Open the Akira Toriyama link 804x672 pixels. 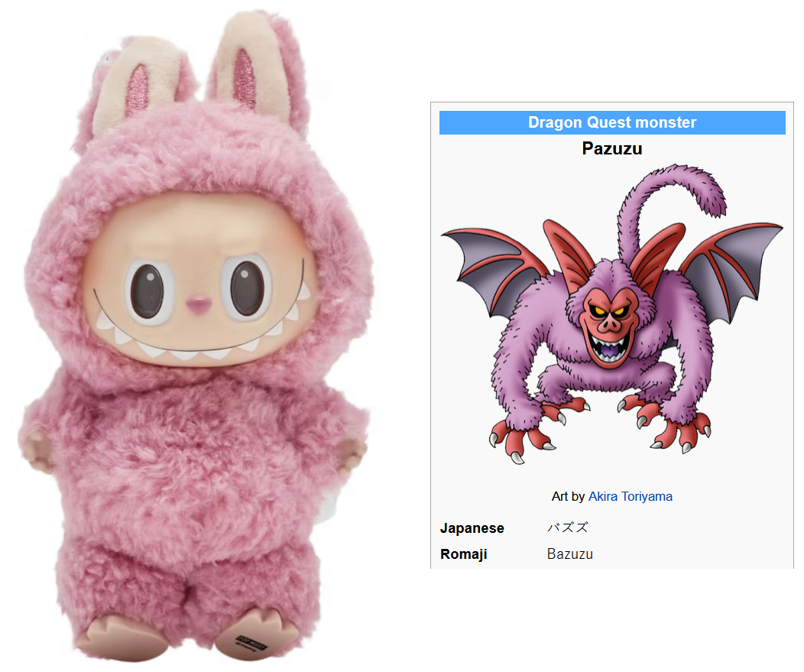(x=631, y=496)
